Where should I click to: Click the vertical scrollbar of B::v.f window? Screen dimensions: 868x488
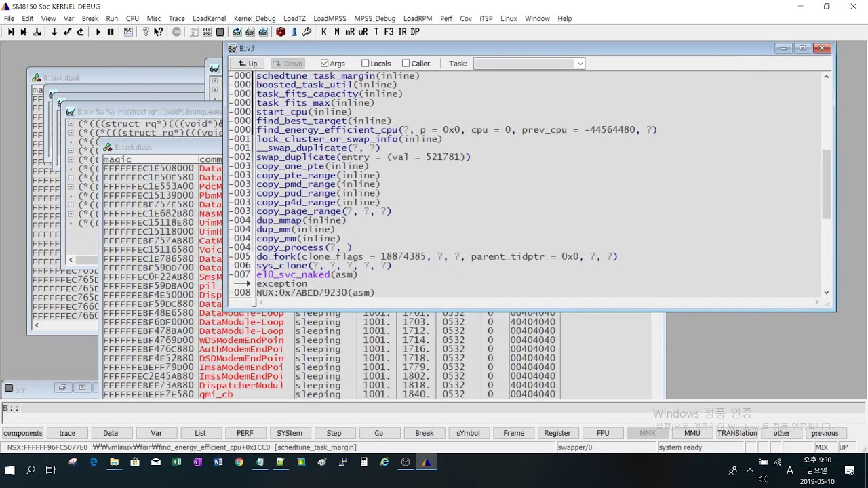pyautogui.click(x=826, y=184)
